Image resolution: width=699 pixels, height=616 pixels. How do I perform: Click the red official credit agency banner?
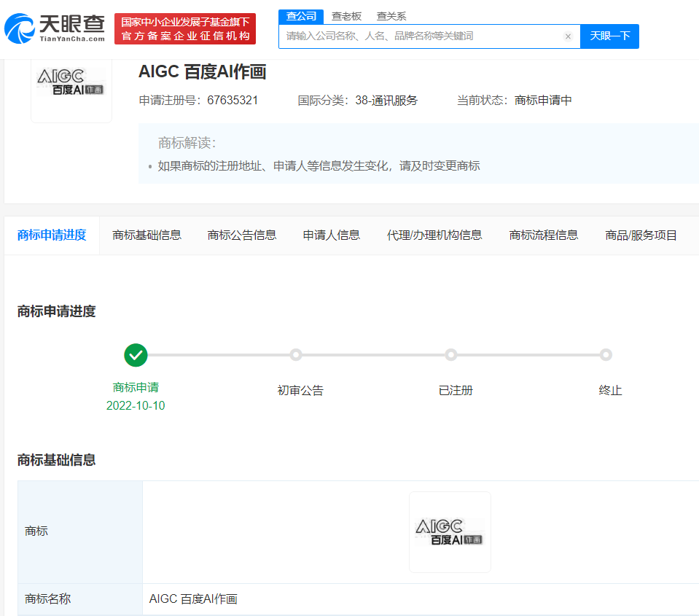[x=185, y=29]
